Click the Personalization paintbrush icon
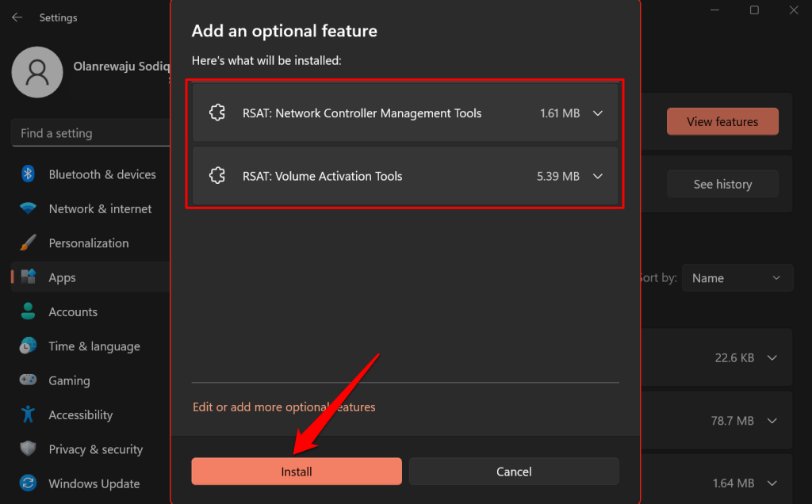Screen dimensions: 812x504 pyautogui.click(x=29, y=243)
